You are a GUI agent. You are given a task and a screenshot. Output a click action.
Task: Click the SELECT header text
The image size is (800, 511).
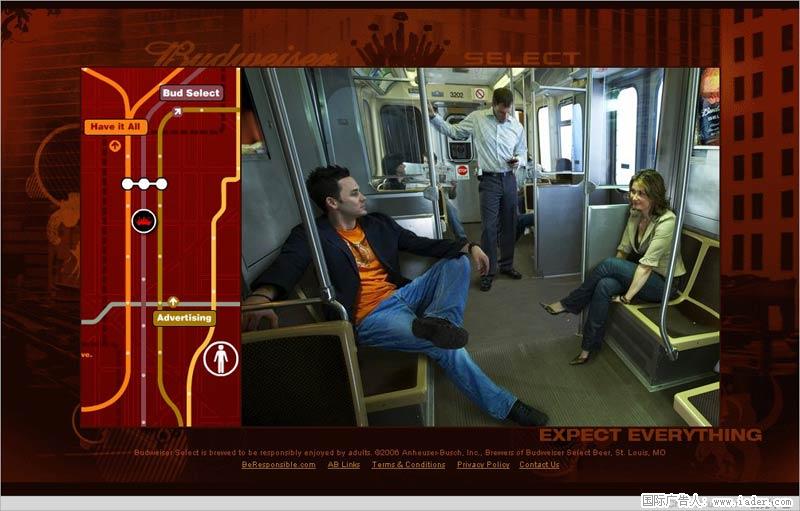pyautogui.click(x=522, y=59)
